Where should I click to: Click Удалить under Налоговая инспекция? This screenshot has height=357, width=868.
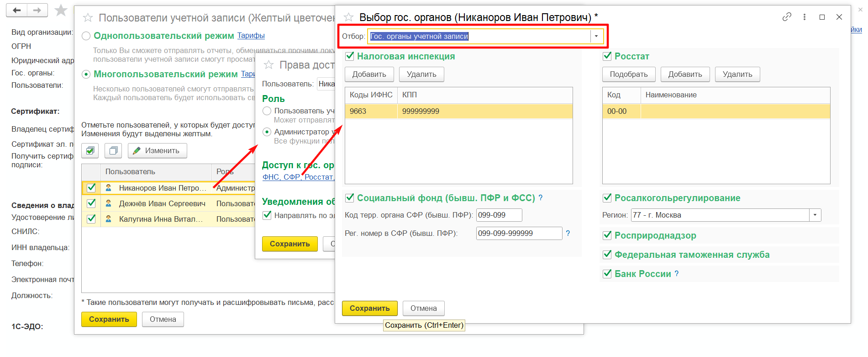pyautogui.click(x=421, y=74)
